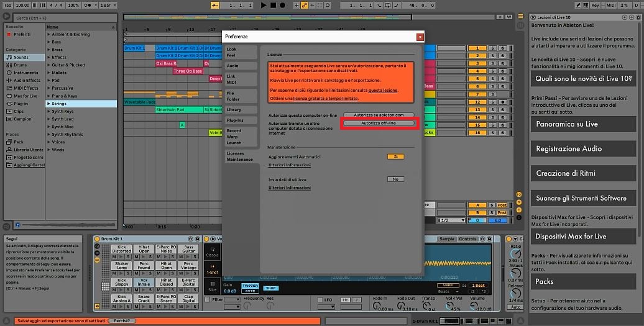Click the Autorizza off-line button
Viewport: 644px width, 326px height.
[379, 123]
